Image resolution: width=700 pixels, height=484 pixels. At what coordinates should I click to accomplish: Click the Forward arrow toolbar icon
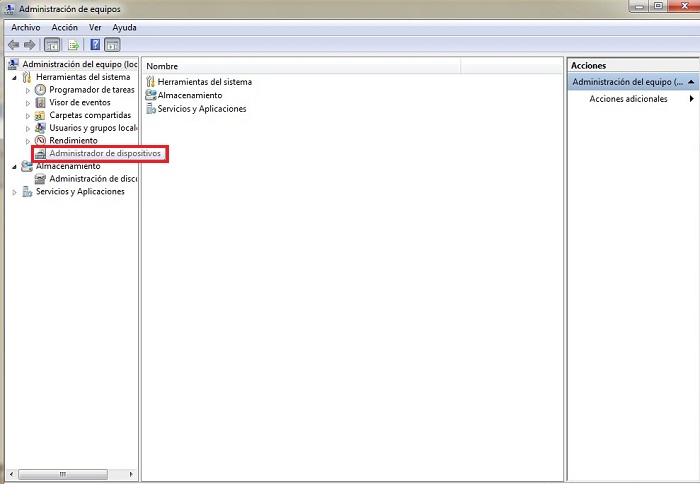click(x=29, y=45)
